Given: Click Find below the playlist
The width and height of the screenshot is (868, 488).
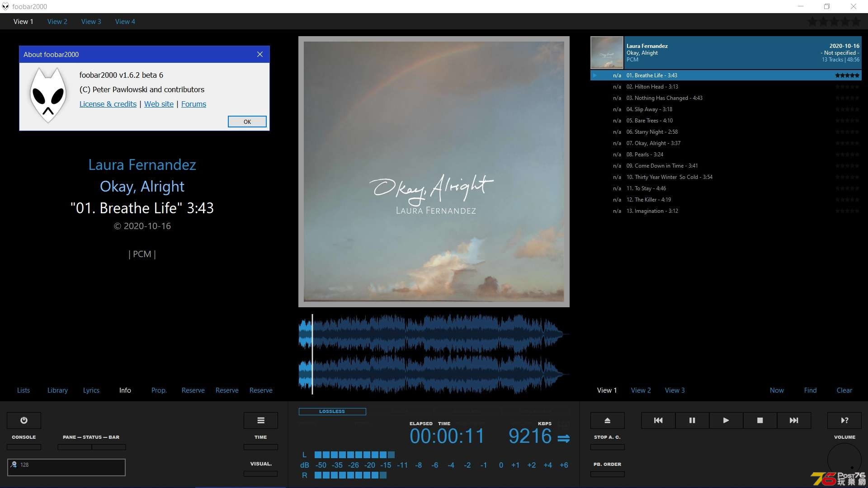Looking at the screenshot, I should click(x=811, y=390).
